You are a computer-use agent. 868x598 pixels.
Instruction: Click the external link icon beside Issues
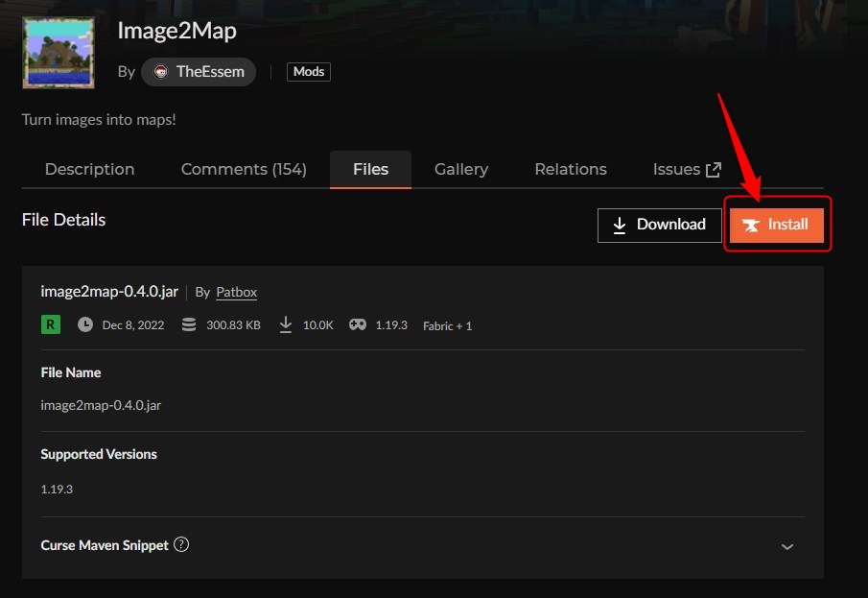[x=712, y=168]
